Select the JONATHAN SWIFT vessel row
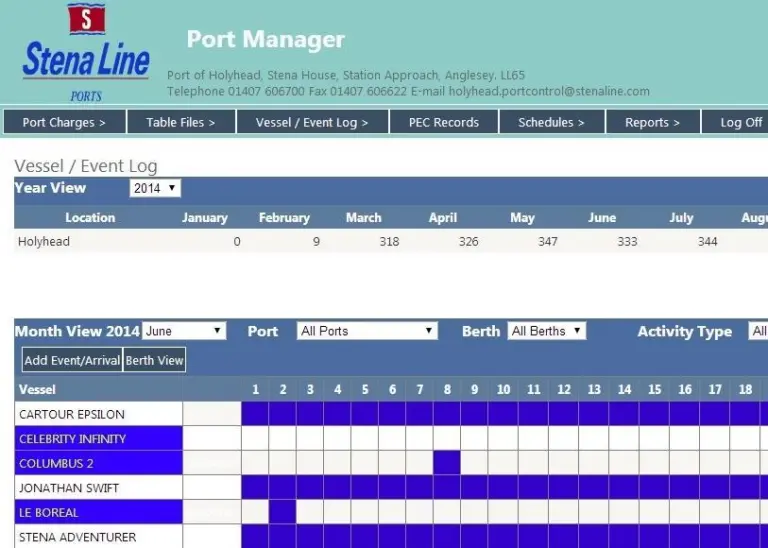 98,488
